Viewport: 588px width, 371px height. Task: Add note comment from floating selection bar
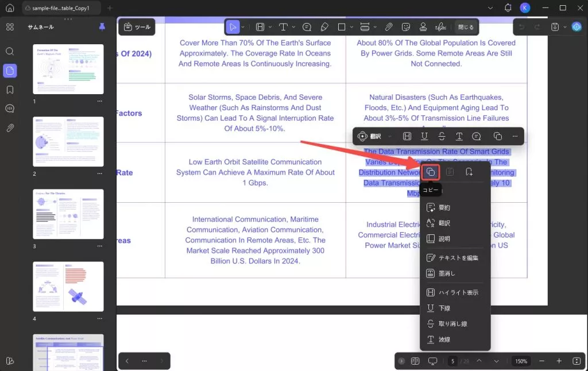coord(476,137)
